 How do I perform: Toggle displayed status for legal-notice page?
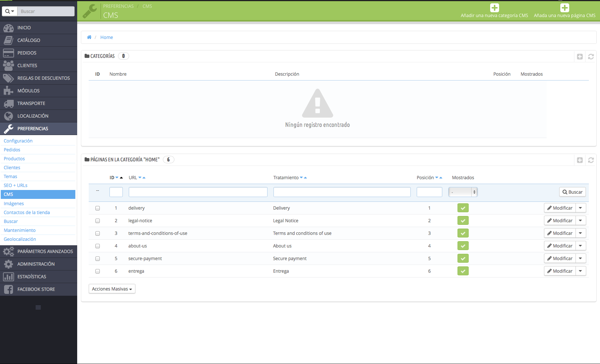[x=463, y=221]
